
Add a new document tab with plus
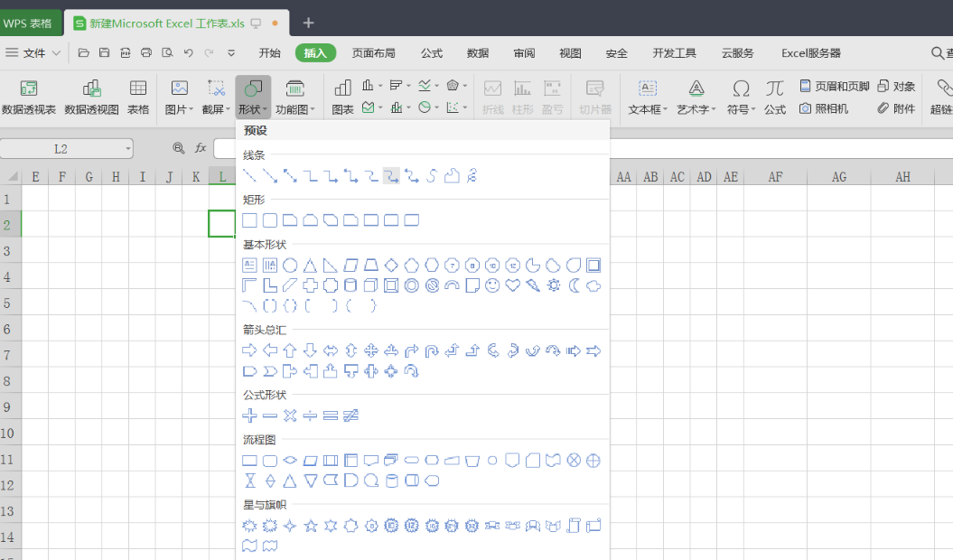[x=308, y=23]
